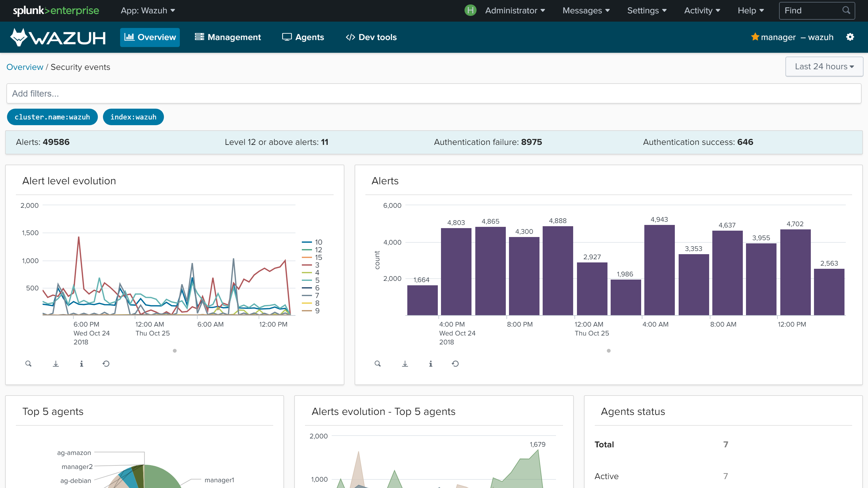The width and height of the screenshot is (868, 488).
Task: Toggle legend series 7 in level chart
Action: [x=310, y=295]
